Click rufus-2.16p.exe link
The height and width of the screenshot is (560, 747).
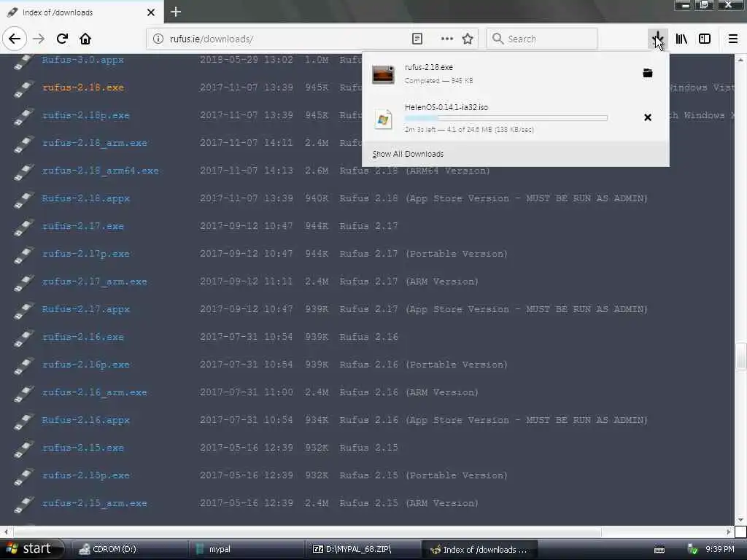coord(86,365)
